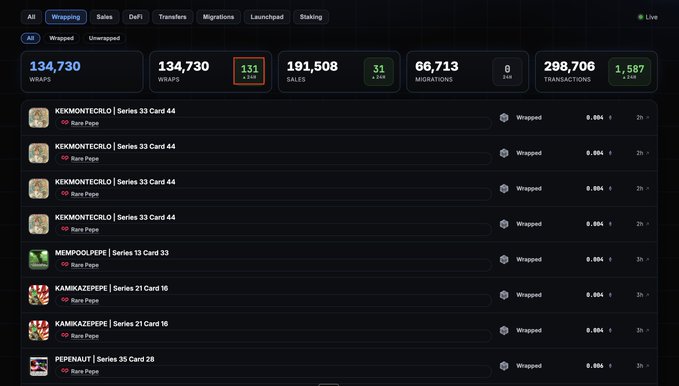
Task: Open Rare Pepe collection link under MEMPOOLPEPE
Action: point(84,265)
